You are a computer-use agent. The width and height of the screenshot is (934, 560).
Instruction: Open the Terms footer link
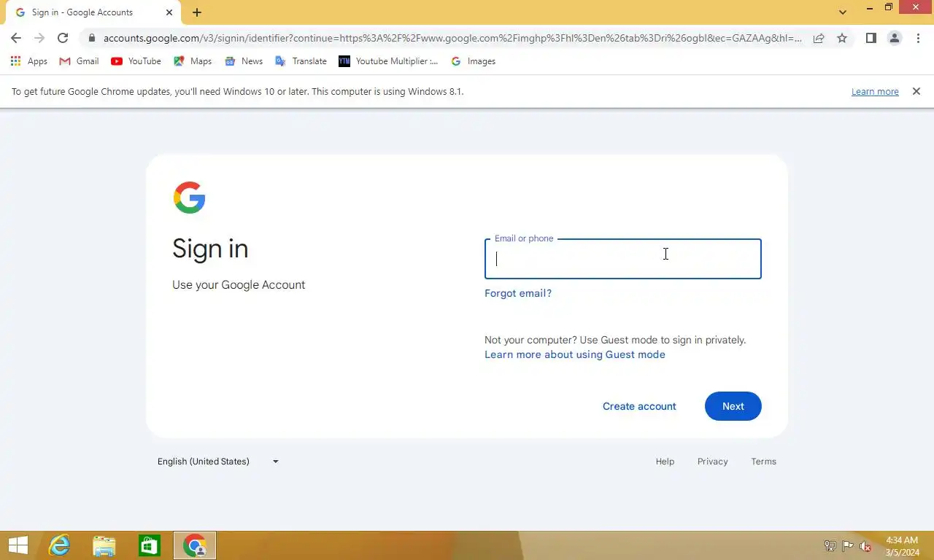coord(764,462)
